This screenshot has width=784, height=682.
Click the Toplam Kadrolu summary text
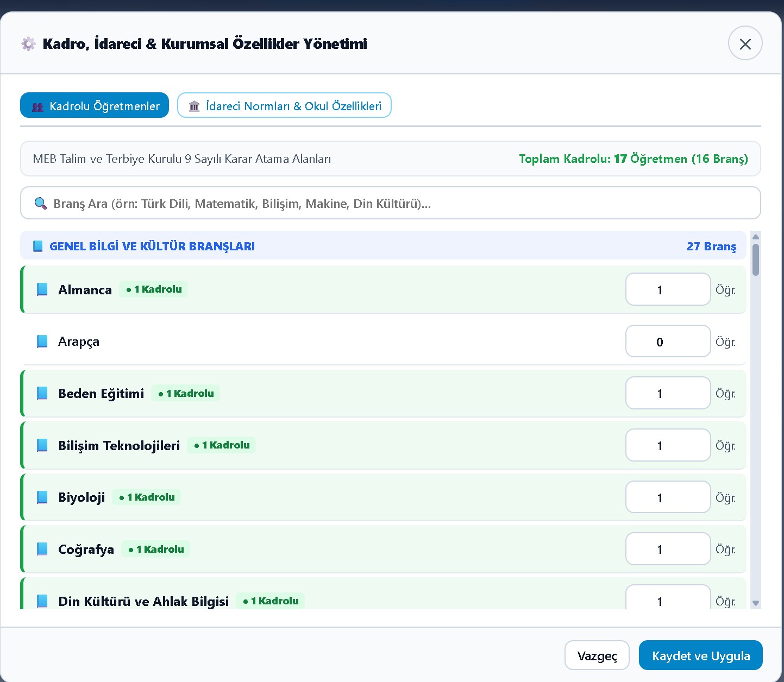tap(634, 159)
